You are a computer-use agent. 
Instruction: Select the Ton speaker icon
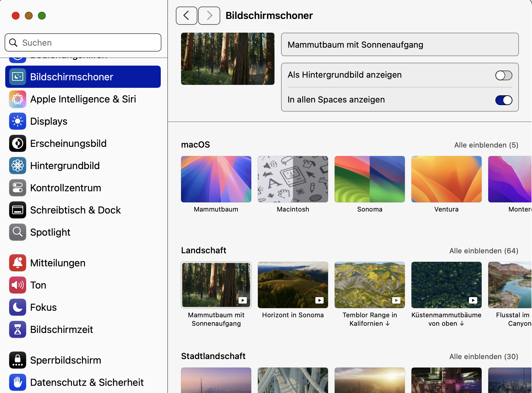click(18, 285)
